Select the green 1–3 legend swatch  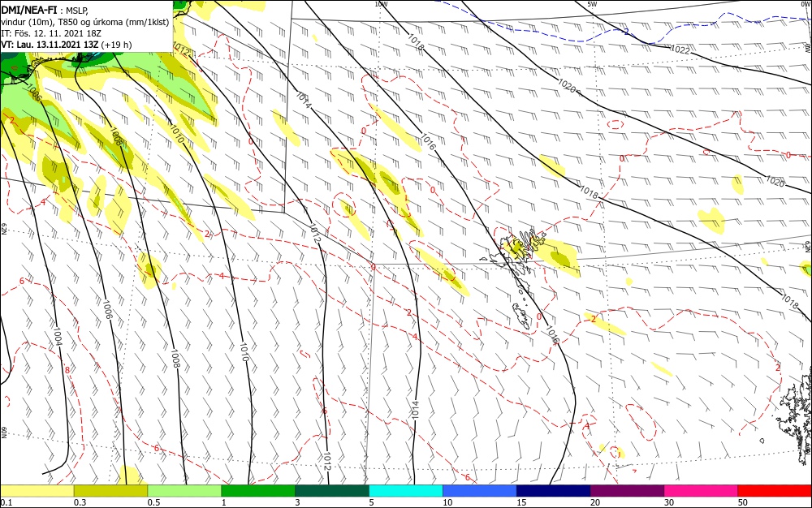(258, 491)
